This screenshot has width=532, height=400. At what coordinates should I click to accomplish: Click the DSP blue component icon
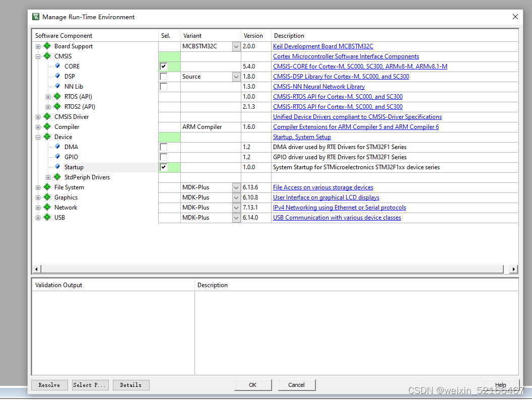(57, 76)
